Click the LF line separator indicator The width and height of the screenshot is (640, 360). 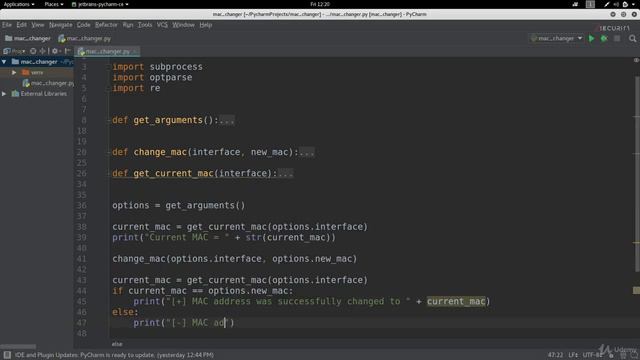[x=573, y=355]
